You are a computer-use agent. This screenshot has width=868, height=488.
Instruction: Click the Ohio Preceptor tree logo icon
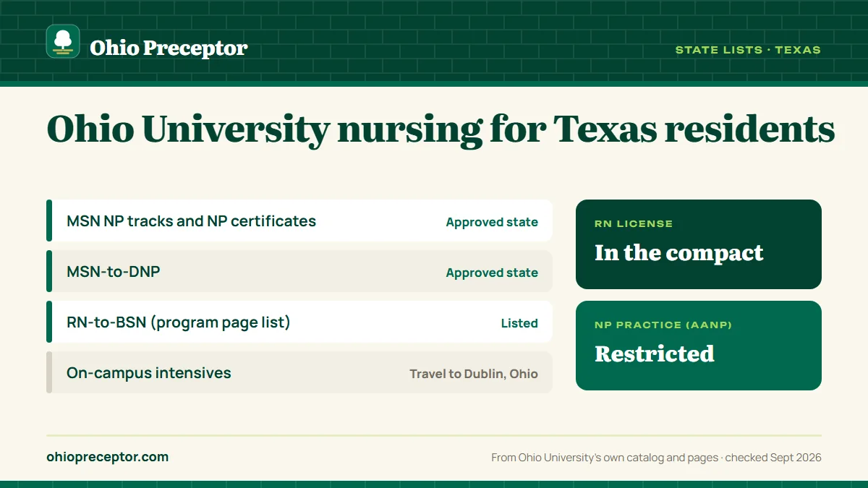click(x=63, y=41)
